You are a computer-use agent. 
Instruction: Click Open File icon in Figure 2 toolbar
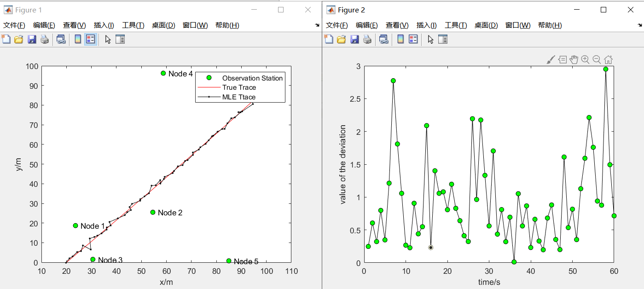[342, 39]
